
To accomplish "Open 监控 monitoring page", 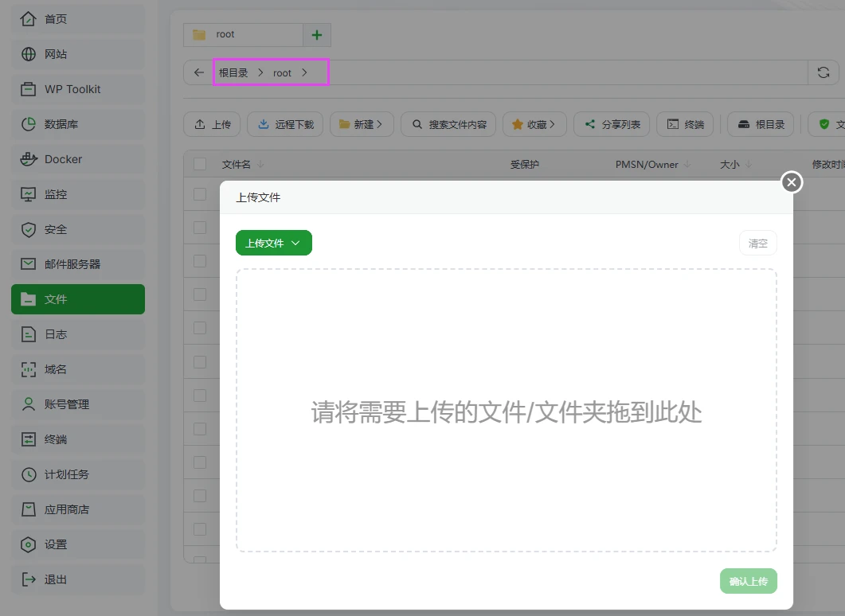I will coord(77,194).
